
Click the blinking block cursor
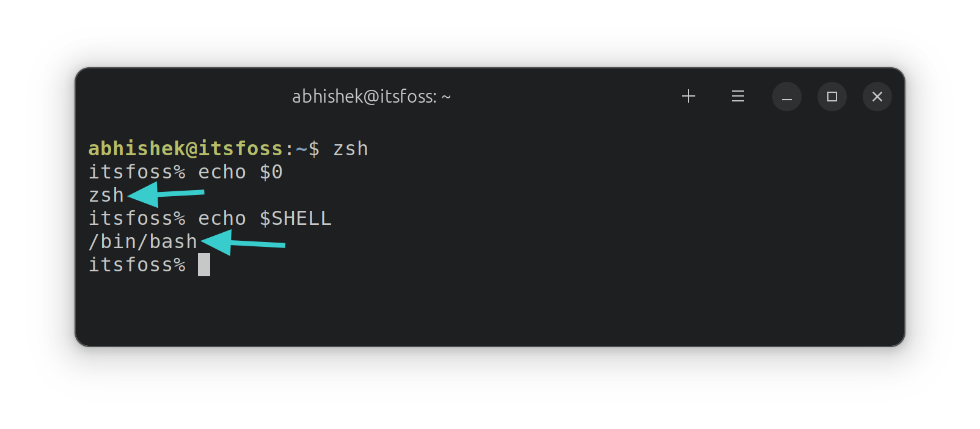[x=204, y=264]
